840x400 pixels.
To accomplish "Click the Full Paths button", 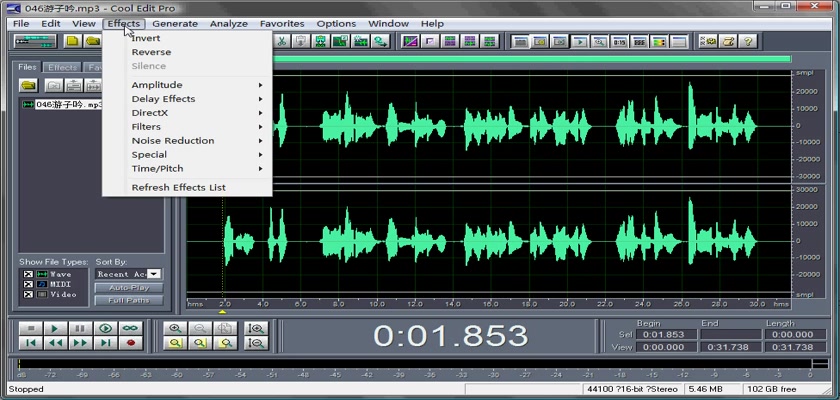I will [x=129, y=300].
